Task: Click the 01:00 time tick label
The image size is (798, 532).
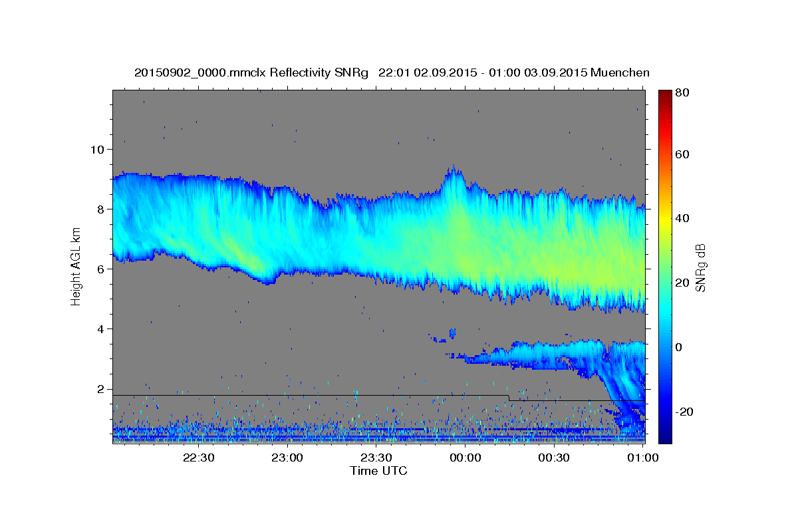Action: (642, 458)
